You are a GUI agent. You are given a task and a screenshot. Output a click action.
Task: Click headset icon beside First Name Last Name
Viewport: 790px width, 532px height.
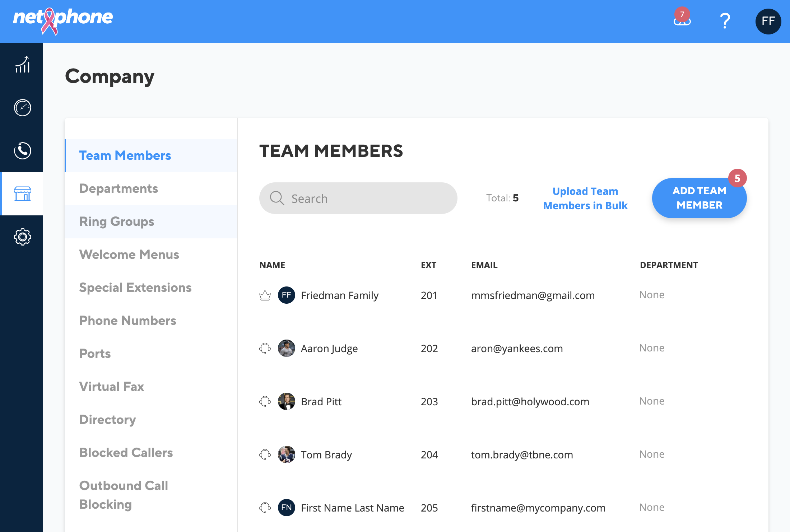[265, 508]
